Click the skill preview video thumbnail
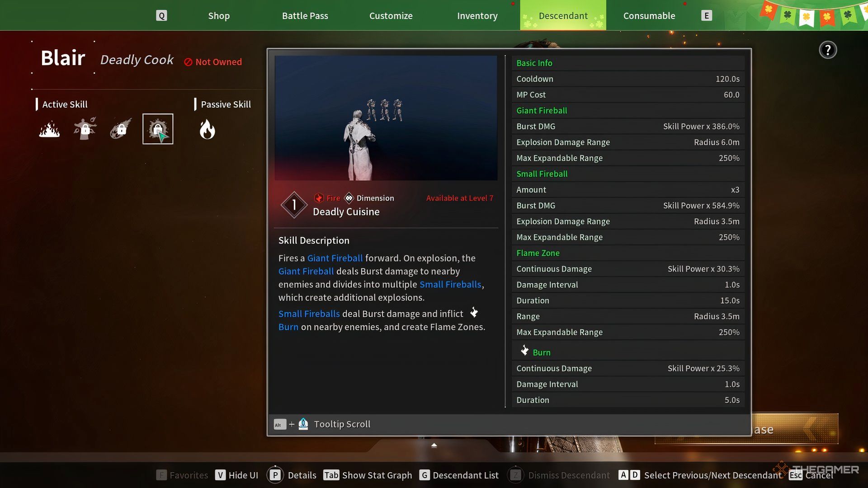868x488 pixels. 386,118
